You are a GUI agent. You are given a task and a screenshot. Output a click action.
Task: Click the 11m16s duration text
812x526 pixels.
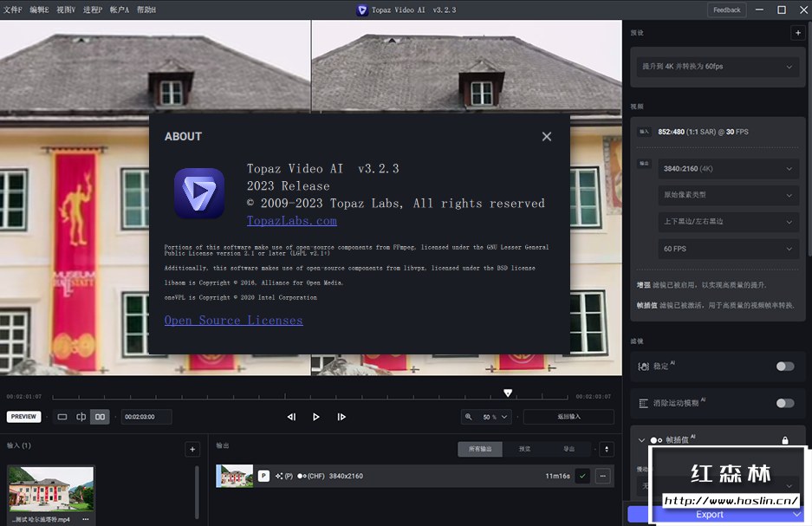(557, 477)
